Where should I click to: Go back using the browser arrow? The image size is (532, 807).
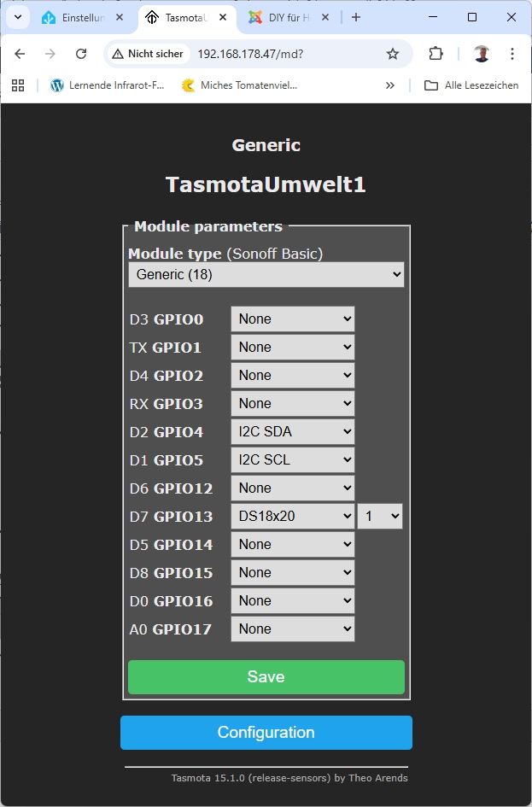coord(20,54)
